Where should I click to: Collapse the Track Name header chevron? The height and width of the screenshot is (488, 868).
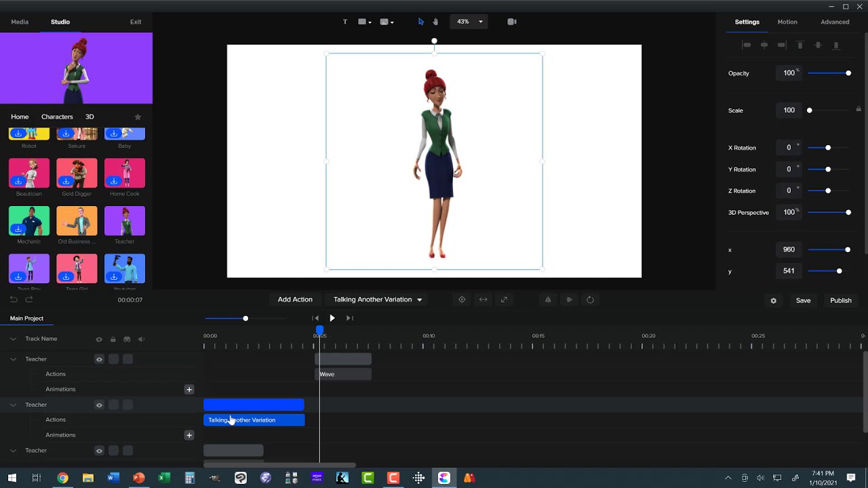tap(13, 339)
